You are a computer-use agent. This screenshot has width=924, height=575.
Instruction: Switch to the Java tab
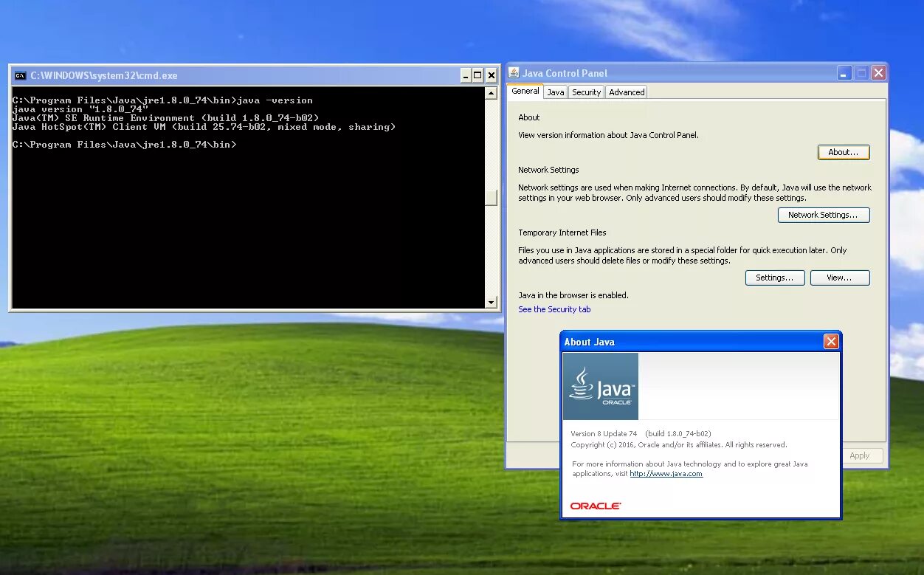556,92
